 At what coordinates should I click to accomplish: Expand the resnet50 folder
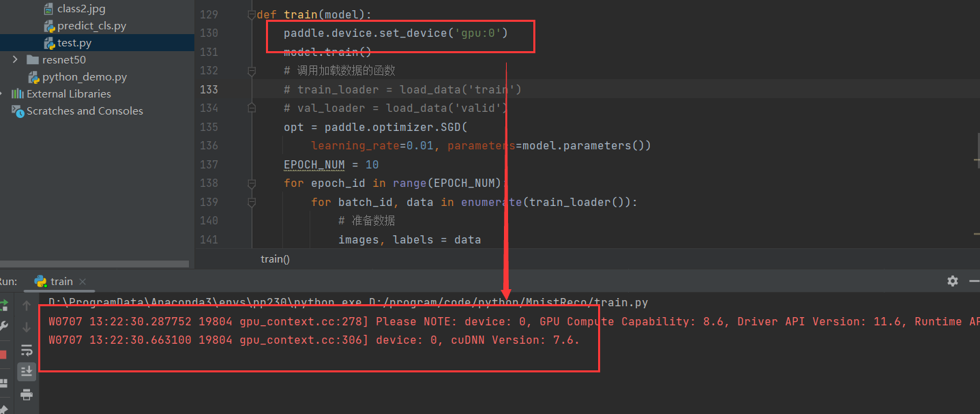click(x=15, y=59)
